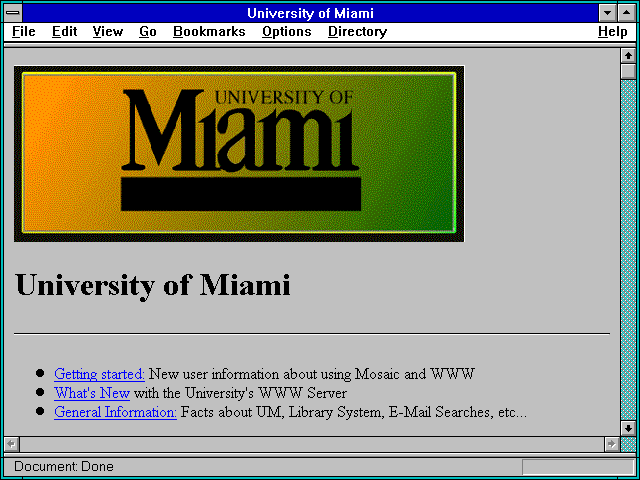Follow the Getting started link
Viewport: 640px width, 480px height.
tap(99, 374)
